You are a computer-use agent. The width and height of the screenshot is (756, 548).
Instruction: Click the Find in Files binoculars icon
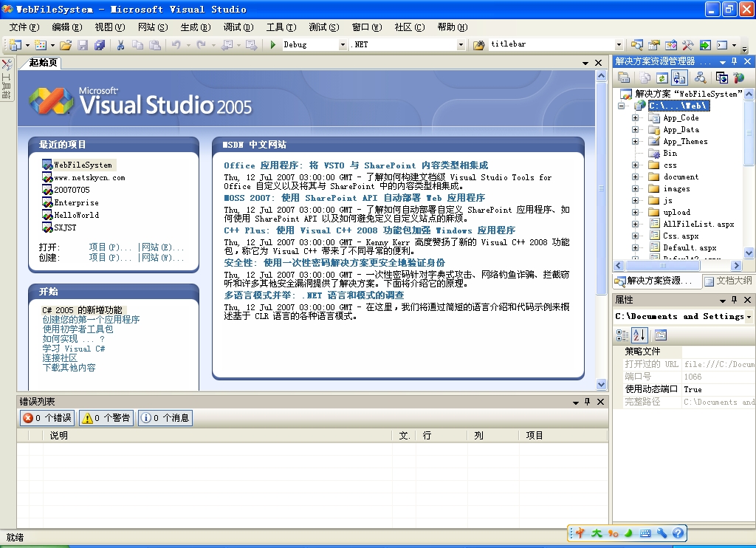(478, 45)
